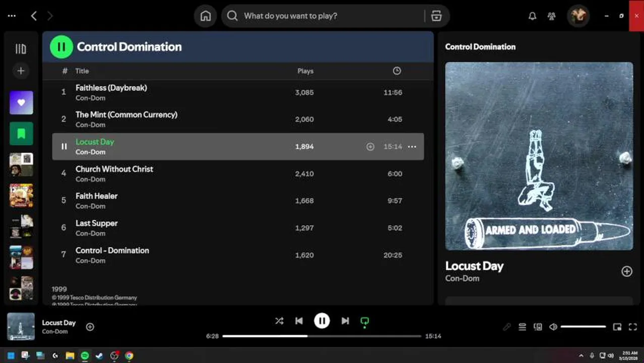
Task: Open Connect to a device
Action: [x=538, y=327]
